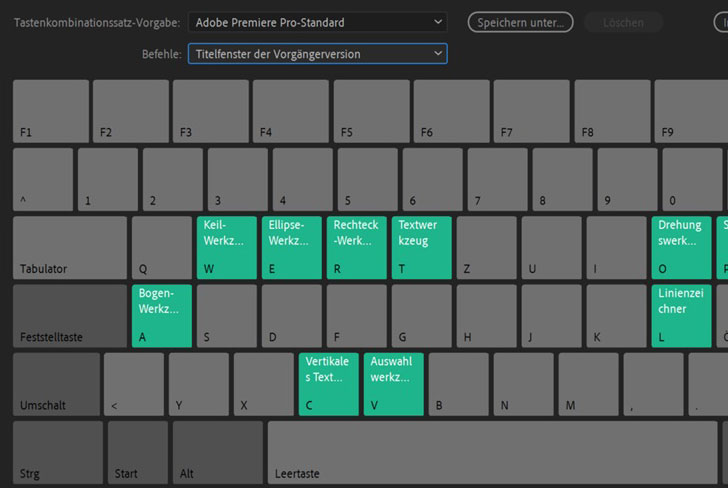Toggle the Strg modifier key
The width and height of the screenshot is (728, 488).
pyautogui.click(x=57, y=452)
